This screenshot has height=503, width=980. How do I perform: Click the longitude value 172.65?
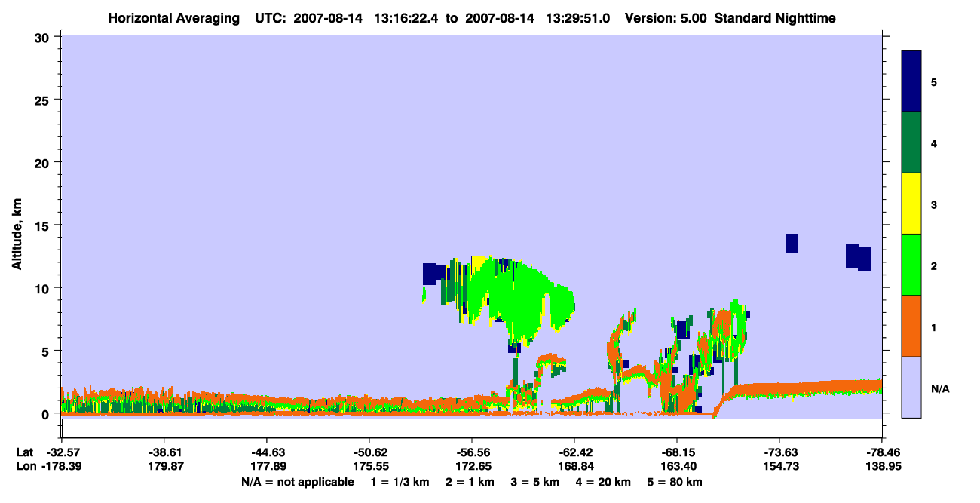coord(472,467)
